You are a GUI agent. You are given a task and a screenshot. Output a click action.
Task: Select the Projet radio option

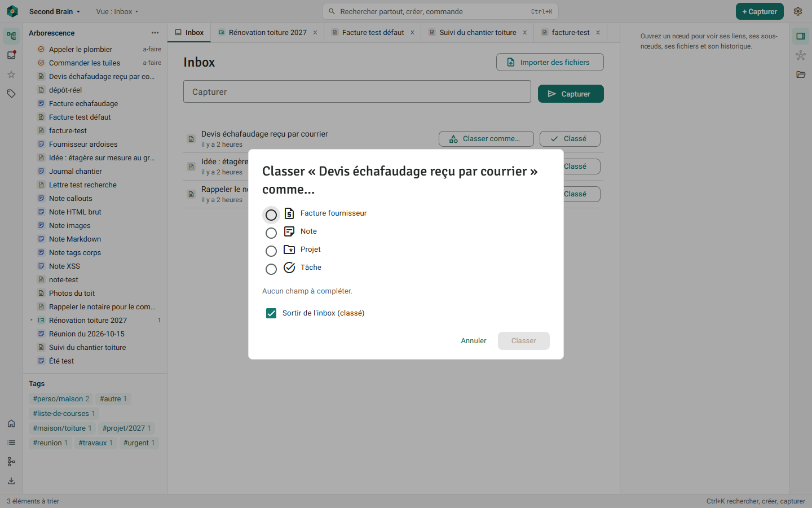tap(271, 251)
